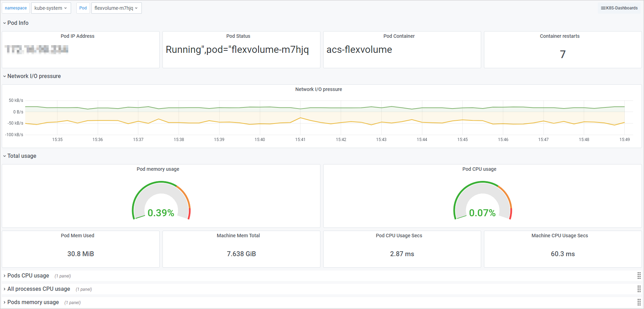644x309 pixels.
Task: Click the 50 kB/s y-axis label
Action: click(16, 100)
